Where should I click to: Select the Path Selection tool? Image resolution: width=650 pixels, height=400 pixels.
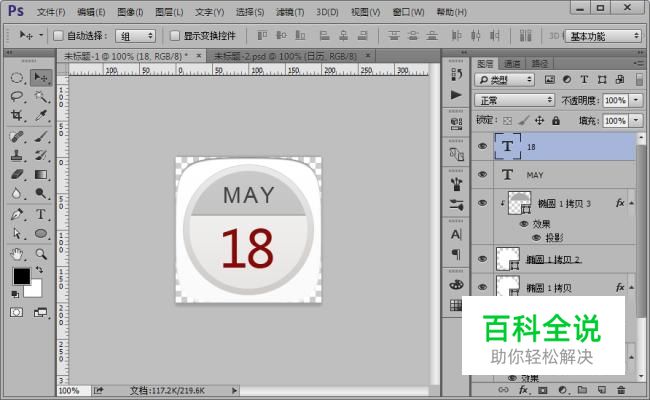(x=17, y=233)
